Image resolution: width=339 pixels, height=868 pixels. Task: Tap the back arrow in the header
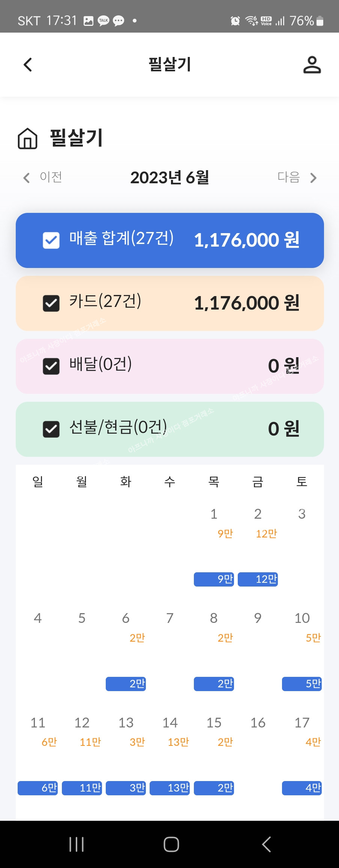coord(28,64)
